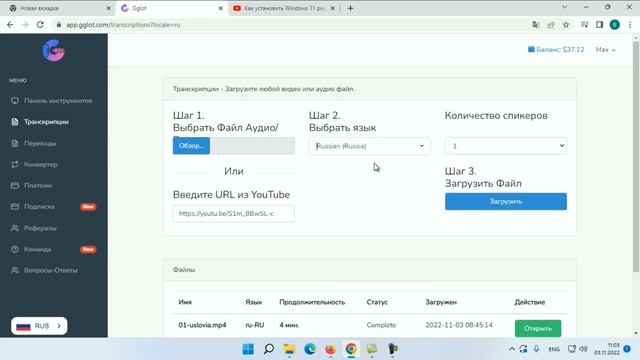This screenshot has height=360, width=640.
Task: Click the Chrome icon in the taskbar
Action: pos(351,349)
